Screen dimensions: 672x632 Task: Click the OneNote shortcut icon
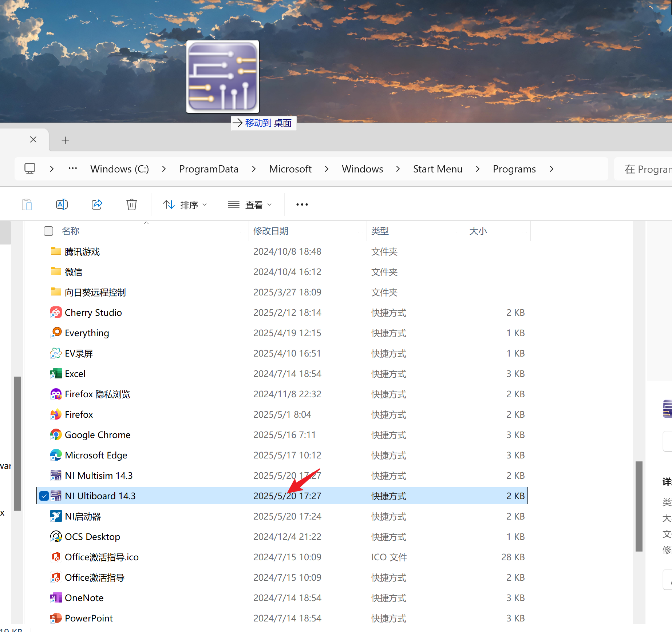pyautogui.click(x=56, y=598)
